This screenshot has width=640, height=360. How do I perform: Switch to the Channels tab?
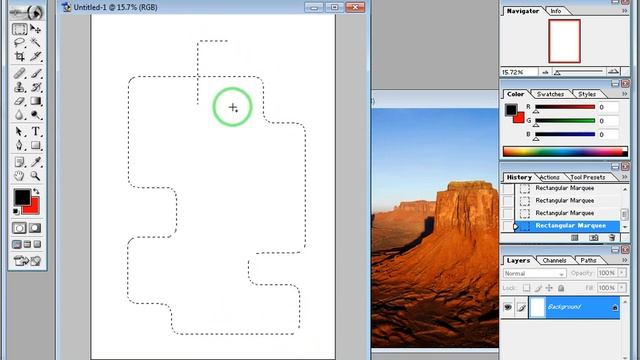click(x=554, y=260)
